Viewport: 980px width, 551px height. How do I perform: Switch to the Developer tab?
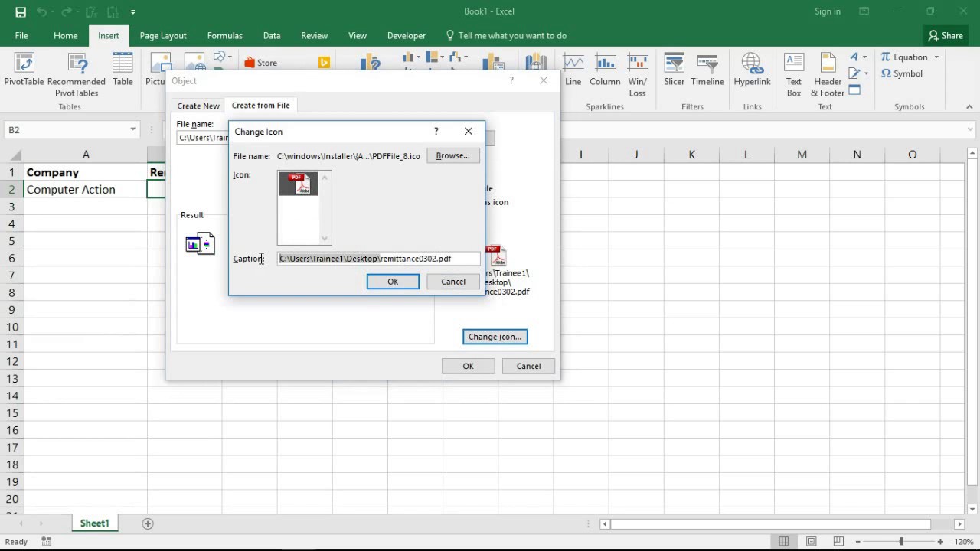click(x=406, y=36)
